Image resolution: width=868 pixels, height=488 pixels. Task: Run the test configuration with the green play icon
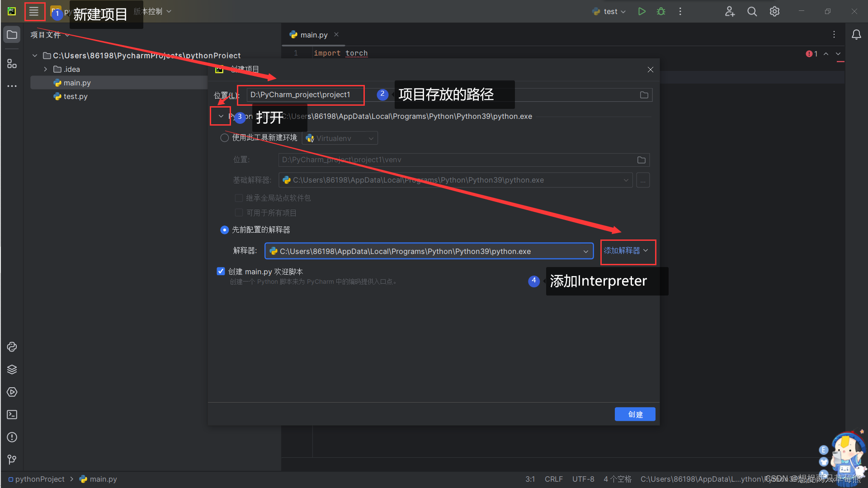[x=642, y=11]
